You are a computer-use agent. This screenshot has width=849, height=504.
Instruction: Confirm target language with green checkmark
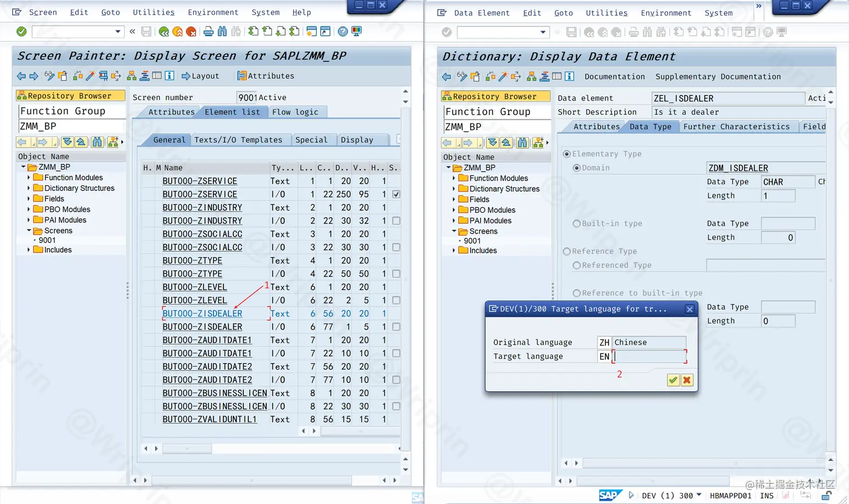[673, 380]
